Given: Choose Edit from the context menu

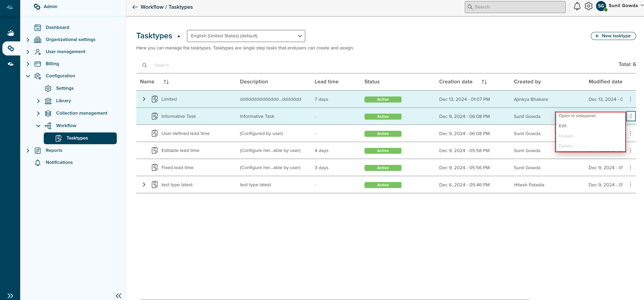Looking at the screenshot, I should tap(563, 126).
